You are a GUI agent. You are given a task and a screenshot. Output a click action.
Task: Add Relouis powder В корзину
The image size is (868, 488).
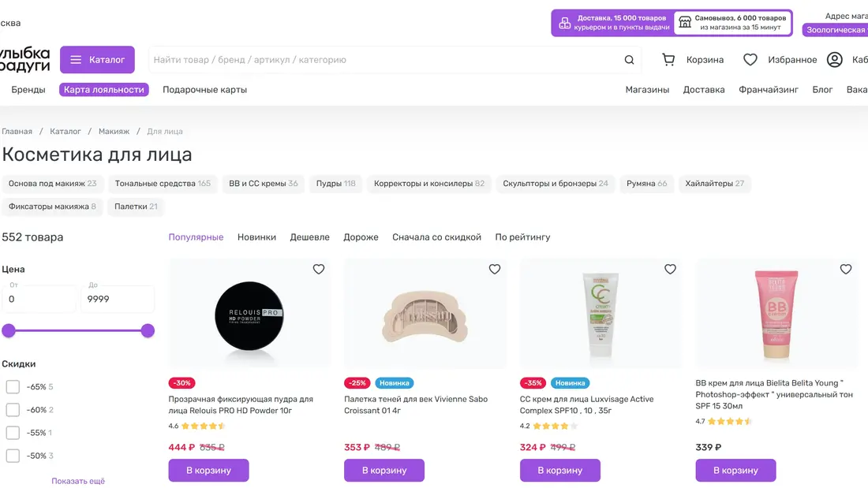pos(208,471)
